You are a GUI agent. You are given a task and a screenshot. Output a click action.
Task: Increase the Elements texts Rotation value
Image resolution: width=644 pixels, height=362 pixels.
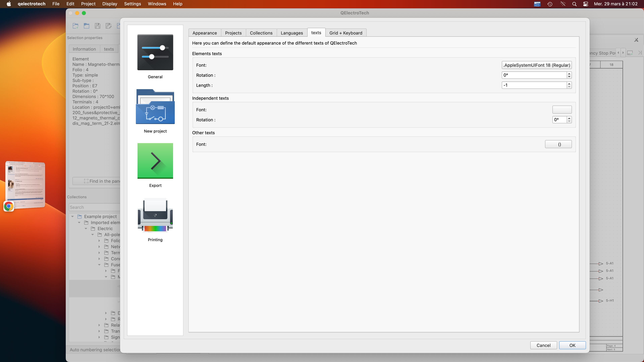(569, 73)
